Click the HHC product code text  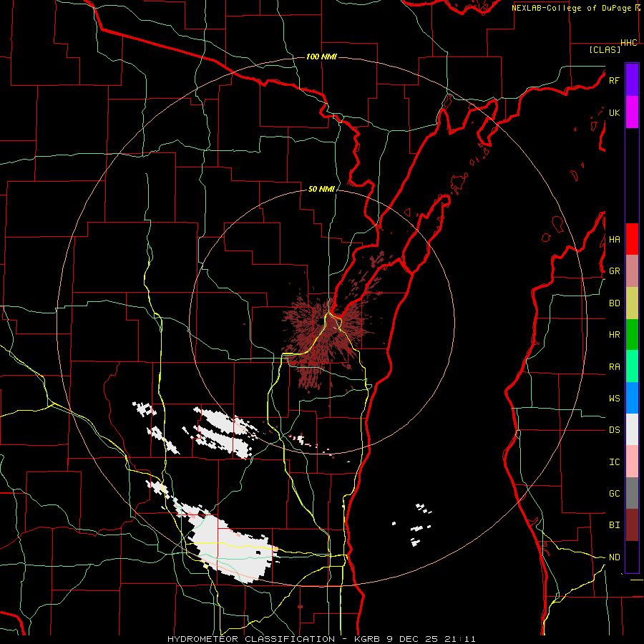click(629, 43)
